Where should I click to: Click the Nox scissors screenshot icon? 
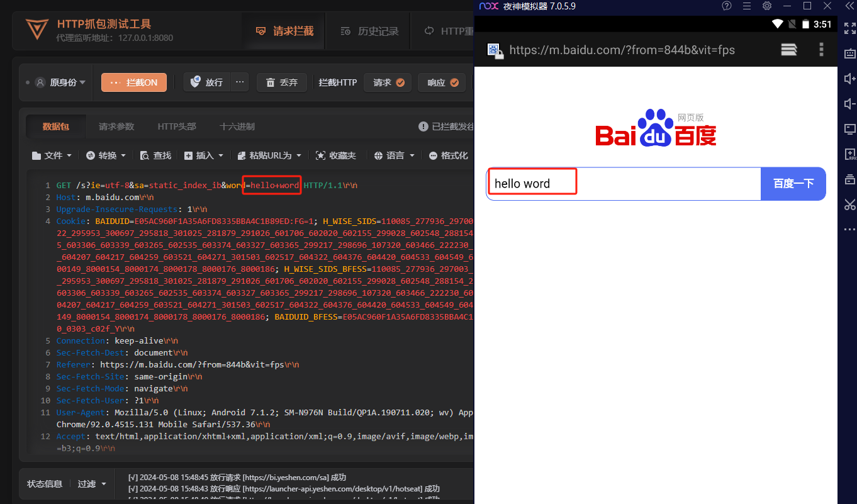click(849, 204)
